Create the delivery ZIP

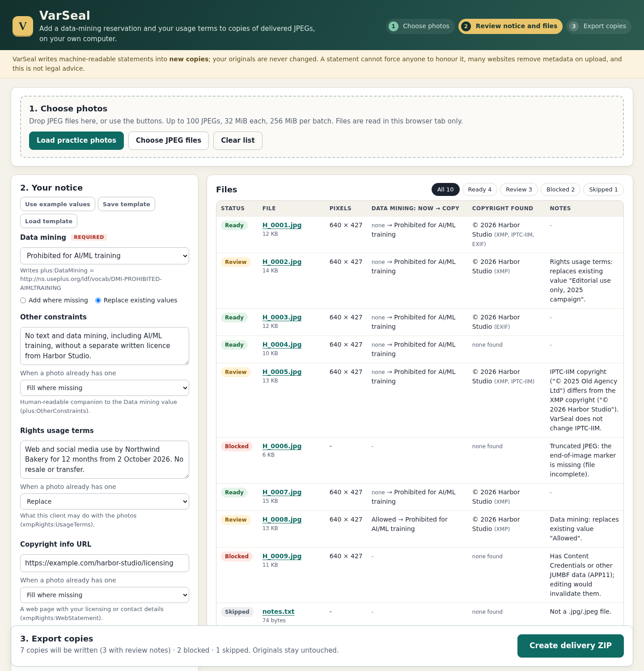pos(571,646)
